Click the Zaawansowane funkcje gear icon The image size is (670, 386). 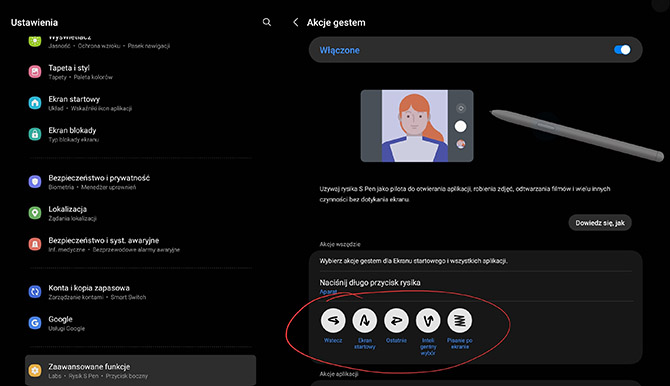tap(35, 370)
